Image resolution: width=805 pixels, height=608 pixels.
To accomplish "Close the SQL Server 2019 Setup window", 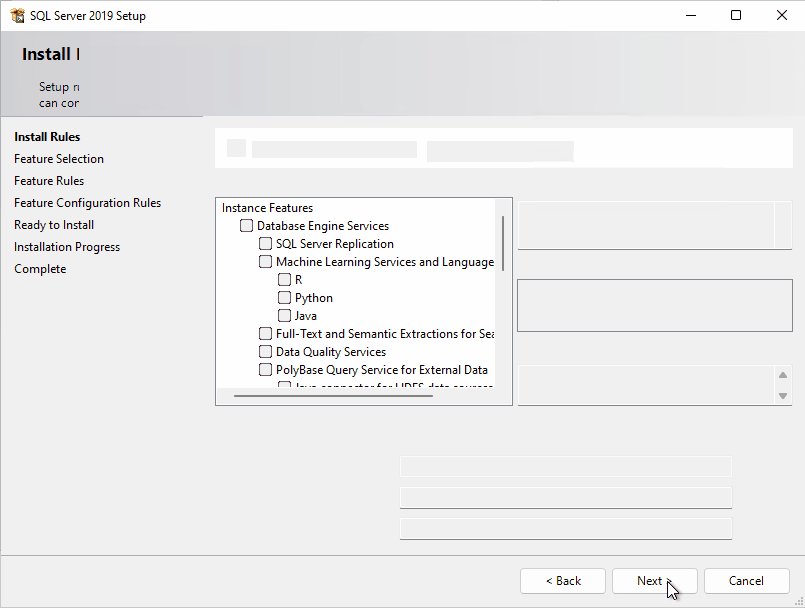I will 781,15.
